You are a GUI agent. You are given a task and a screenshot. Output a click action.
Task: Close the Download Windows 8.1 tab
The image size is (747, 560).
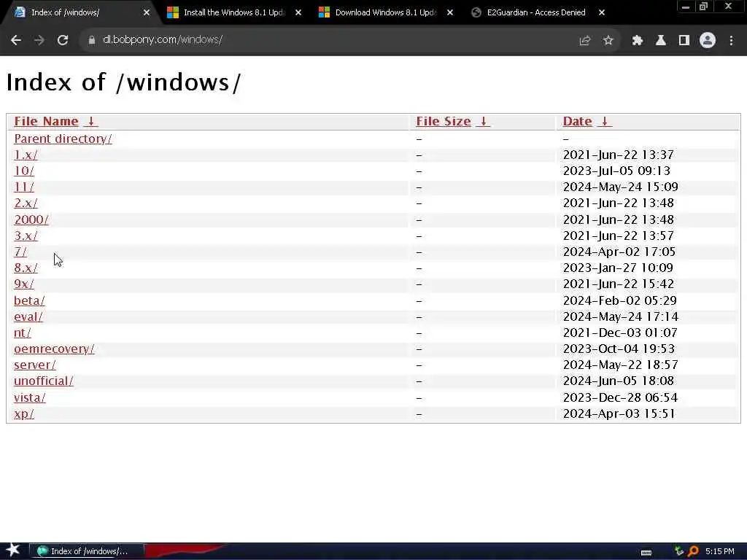(x=449, y=13)
